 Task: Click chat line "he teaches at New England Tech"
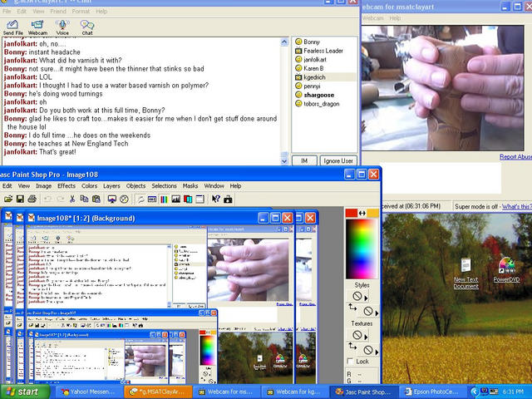[x=79, y=144]
